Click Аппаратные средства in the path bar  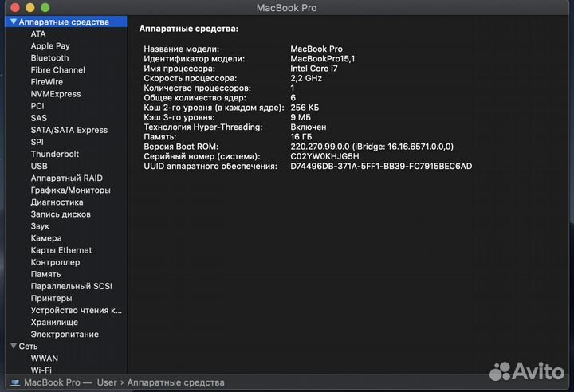[175, 382]
